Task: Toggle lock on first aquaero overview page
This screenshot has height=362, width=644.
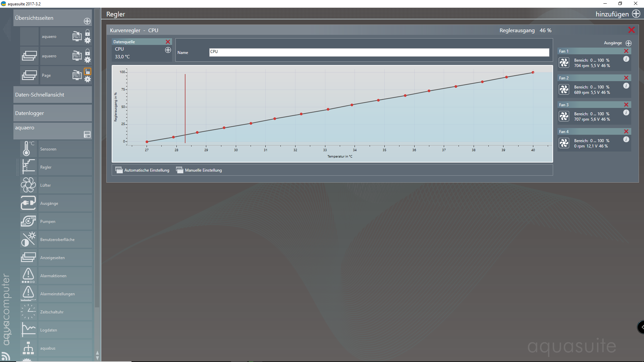Action: 88,33
